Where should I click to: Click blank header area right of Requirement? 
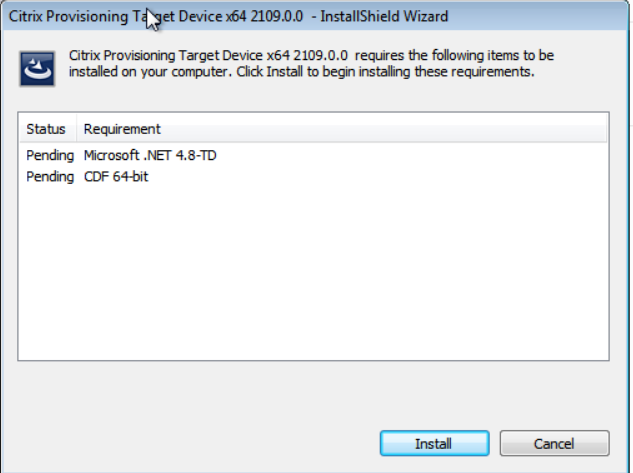point(387,129)
